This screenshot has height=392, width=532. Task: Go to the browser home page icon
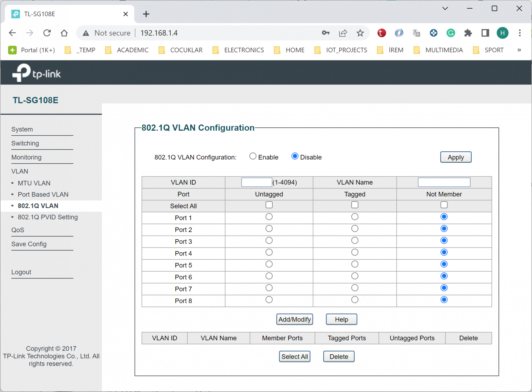click(64, 33)
